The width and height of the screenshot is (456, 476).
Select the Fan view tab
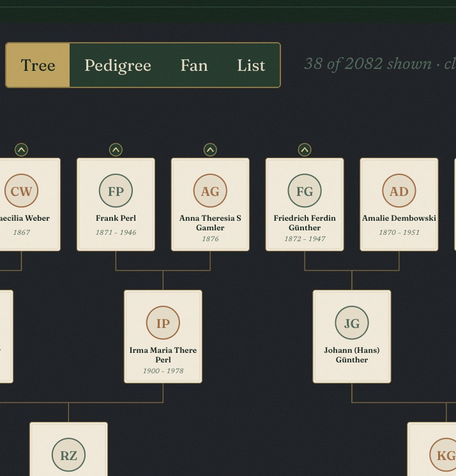[194, 65]
